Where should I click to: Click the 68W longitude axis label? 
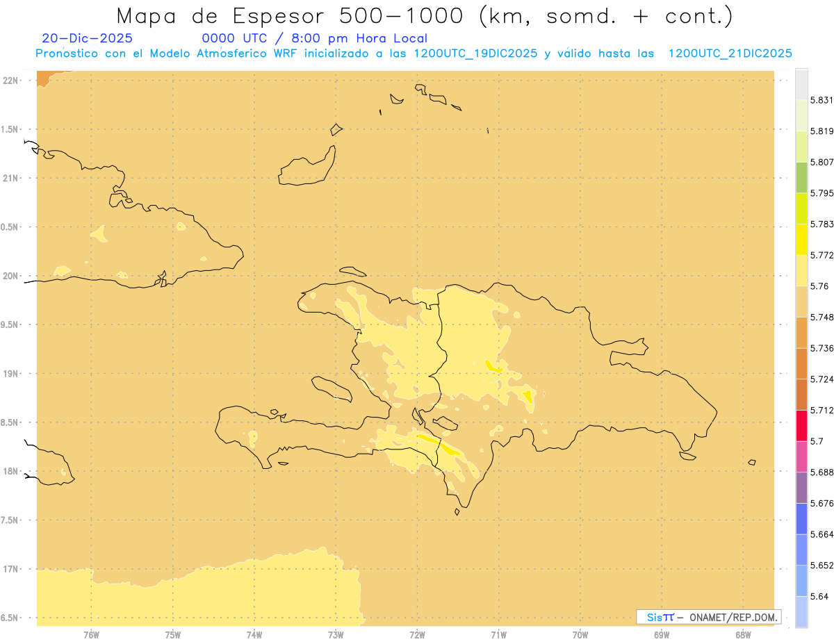point(743,634)
